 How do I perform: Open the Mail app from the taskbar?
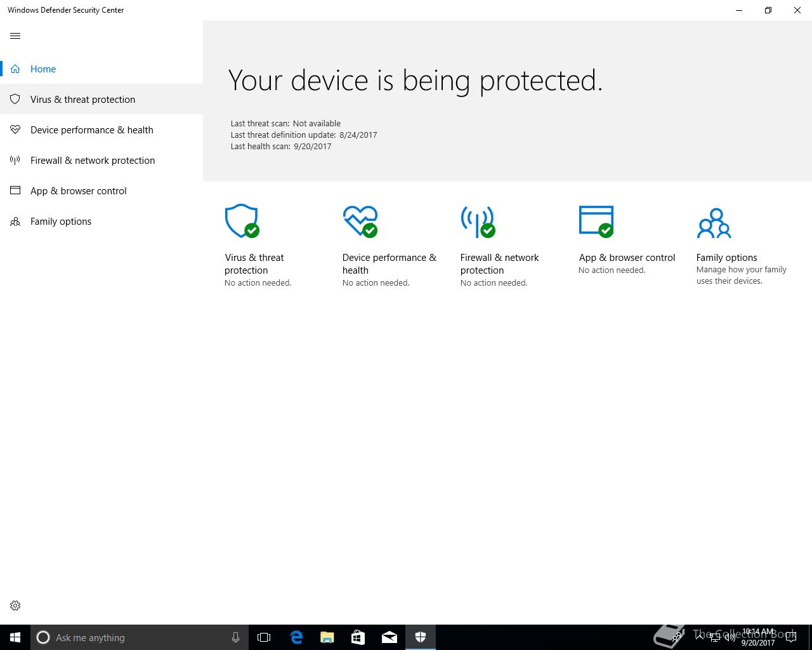(390, 637)
